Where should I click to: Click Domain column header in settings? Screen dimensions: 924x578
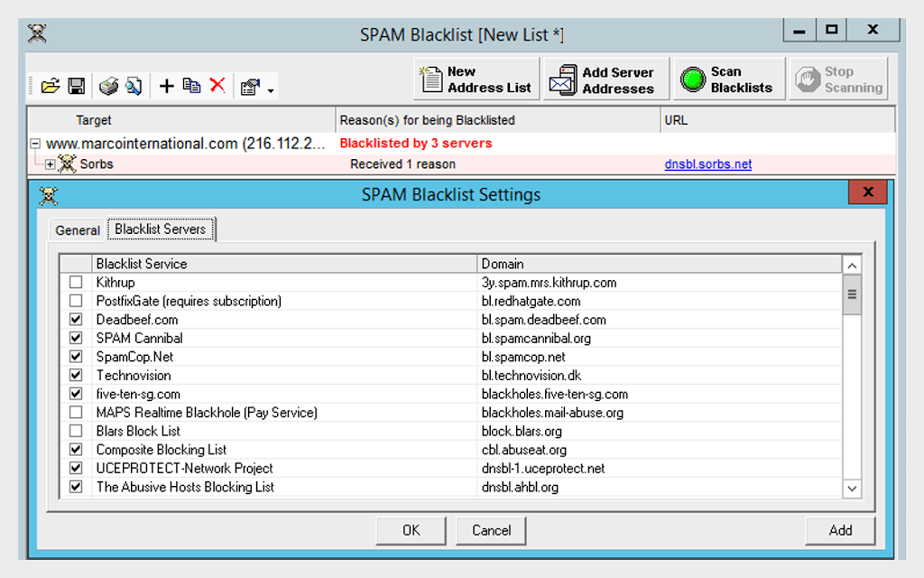(659, 264)
